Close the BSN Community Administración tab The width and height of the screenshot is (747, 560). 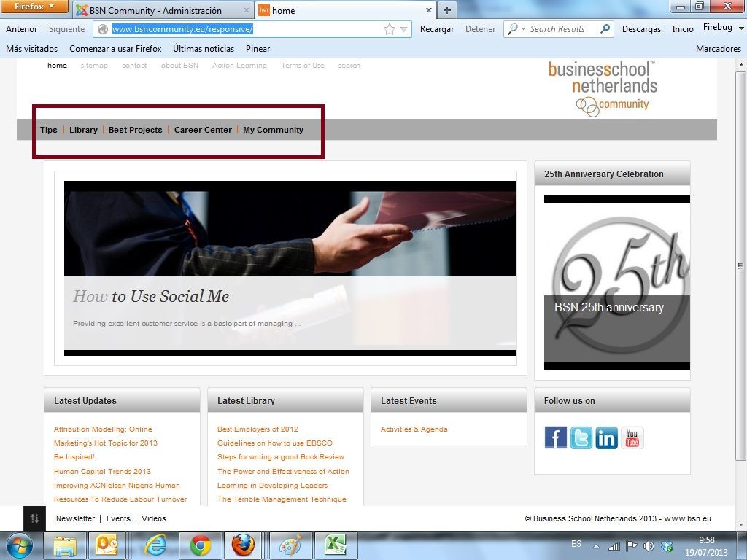coord(247,10)
